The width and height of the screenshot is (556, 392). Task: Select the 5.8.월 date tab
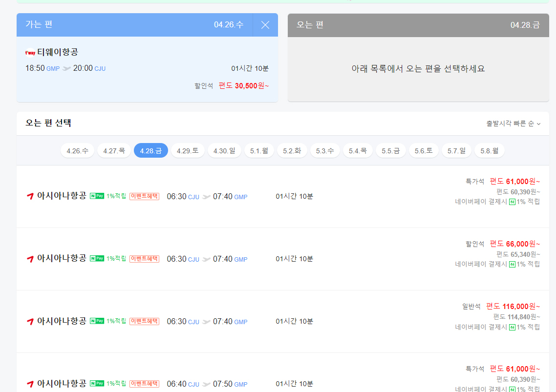click(490, 151)
